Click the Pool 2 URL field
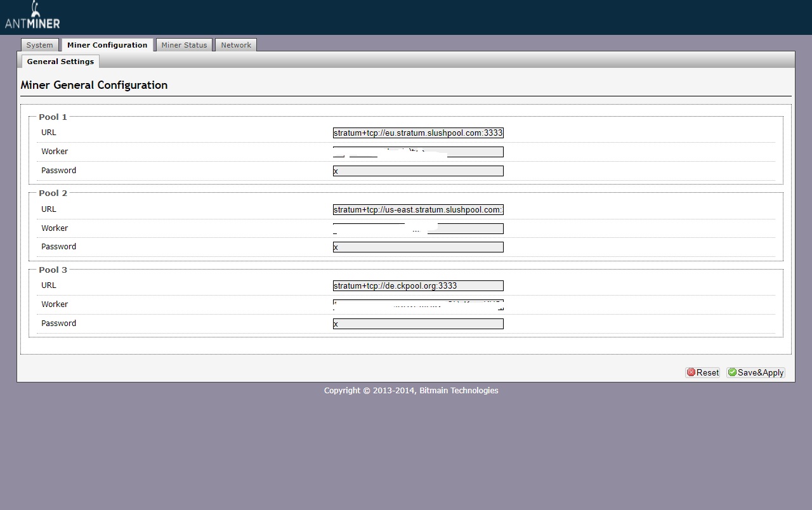The width and height of the screenshot is (812, 510). [x=418, y=209]
